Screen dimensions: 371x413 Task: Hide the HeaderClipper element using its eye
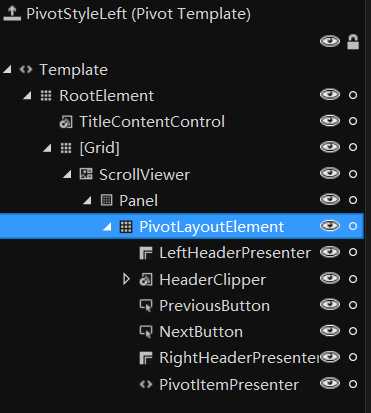click(x=330, y=279)
